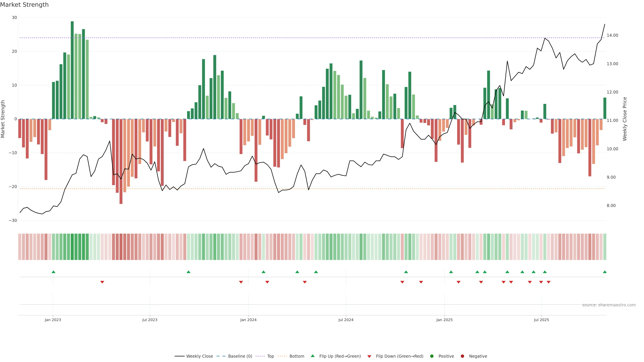The height and width of the screenshot is (362, 644).
Task: Click the Jul 2025 x-axis label
Action: [x=541, y=320]
